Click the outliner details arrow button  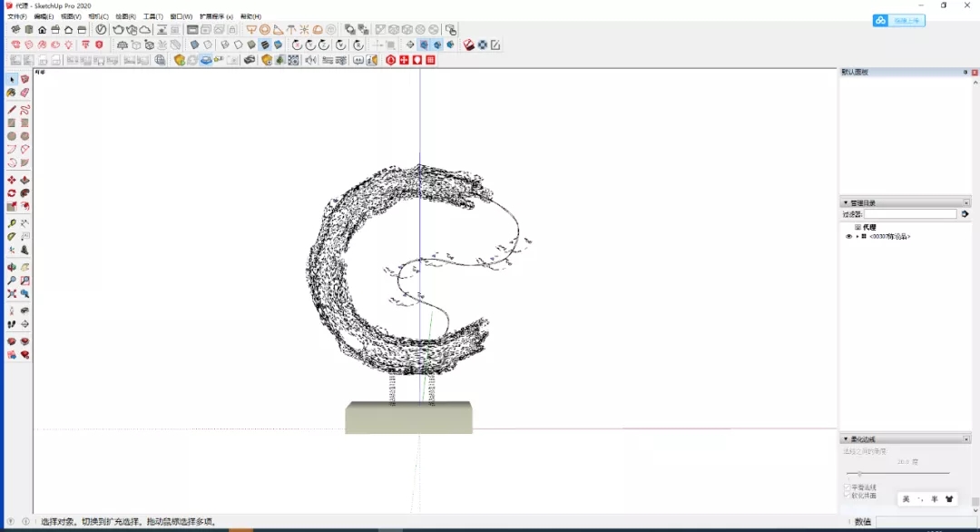(965, 214)
